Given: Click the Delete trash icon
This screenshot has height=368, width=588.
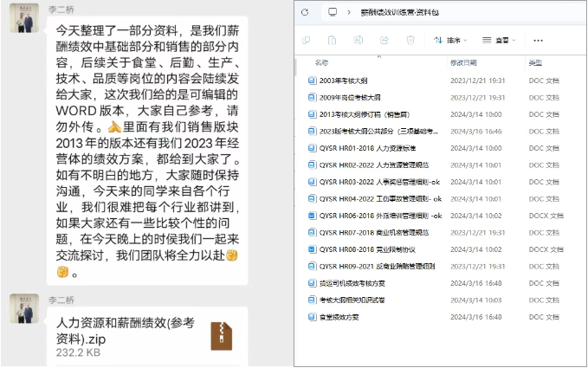Looking at the screenshot, I should coord(410,40).
